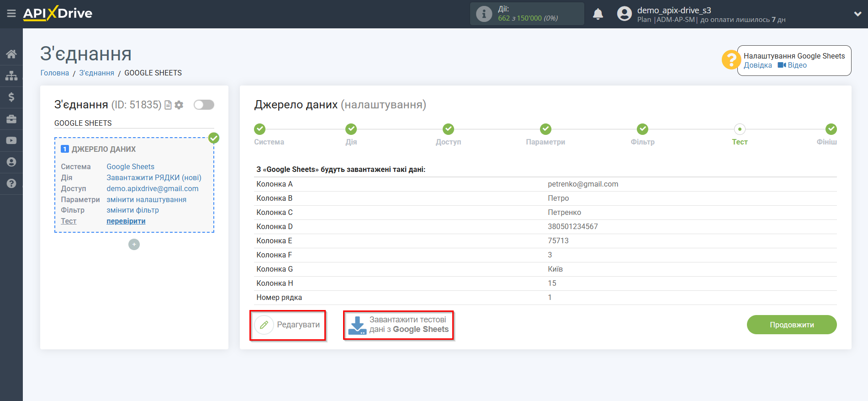The height and width of the screenshot is (401, 868).
Task: Click змінити налаштування link
Action: (x=146, y=199)
